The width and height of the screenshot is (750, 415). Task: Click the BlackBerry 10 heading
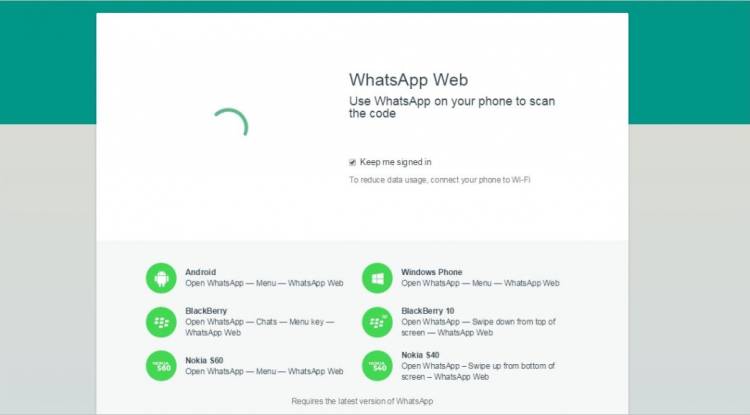click(x=428, y=311)
